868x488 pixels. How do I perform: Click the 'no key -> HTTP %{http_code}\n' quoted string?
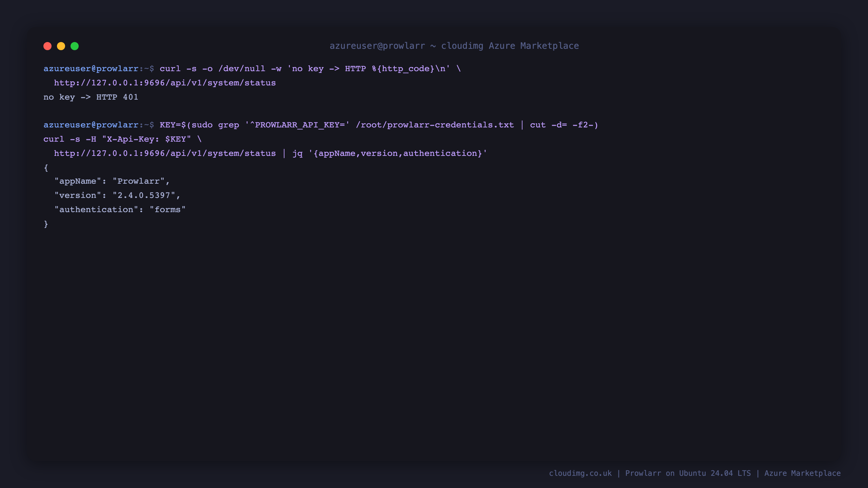coord(369,69)
